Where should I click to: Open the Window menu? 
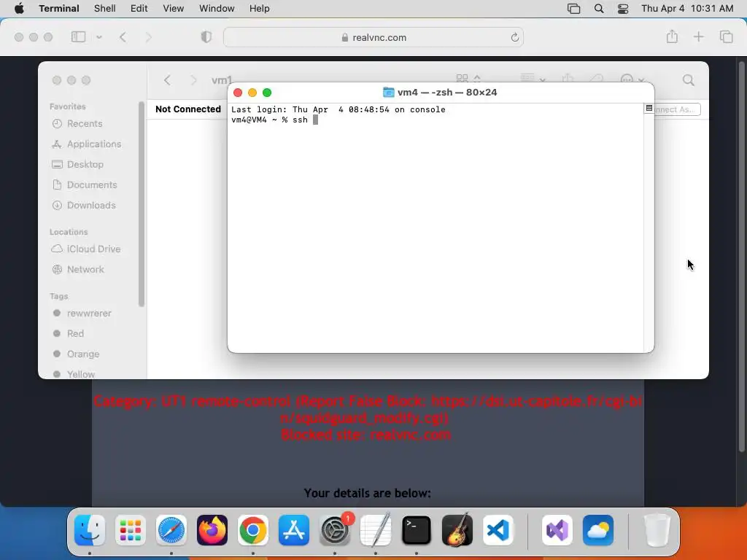[217, 9]
